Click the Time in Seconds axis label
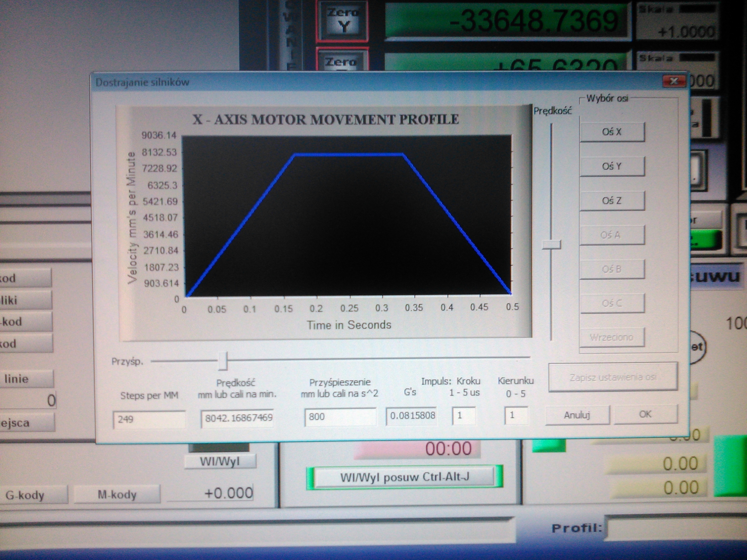This screenshot has height=560, width=747. [x=349, y=325]
